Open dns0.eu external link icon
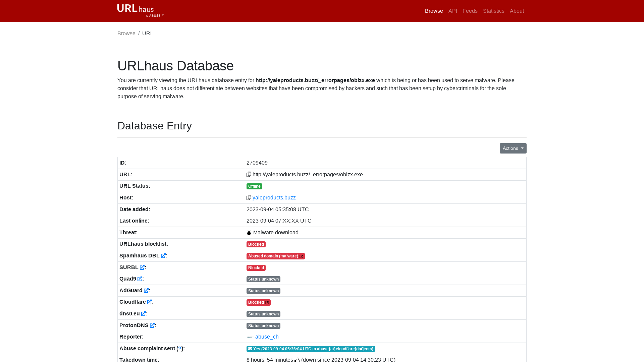Image resolution: width=644 pixels, height=362 pixels. (x=144, y=314)
